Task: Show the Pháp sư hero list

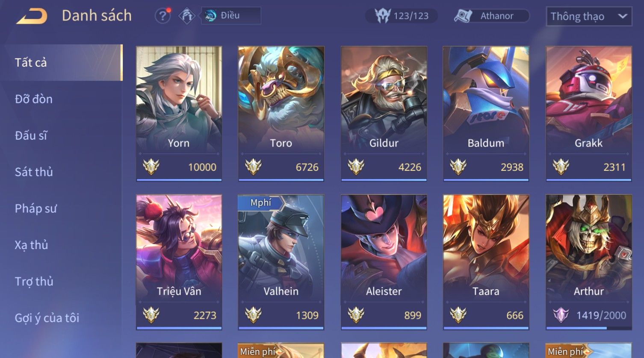Action: 61,208
